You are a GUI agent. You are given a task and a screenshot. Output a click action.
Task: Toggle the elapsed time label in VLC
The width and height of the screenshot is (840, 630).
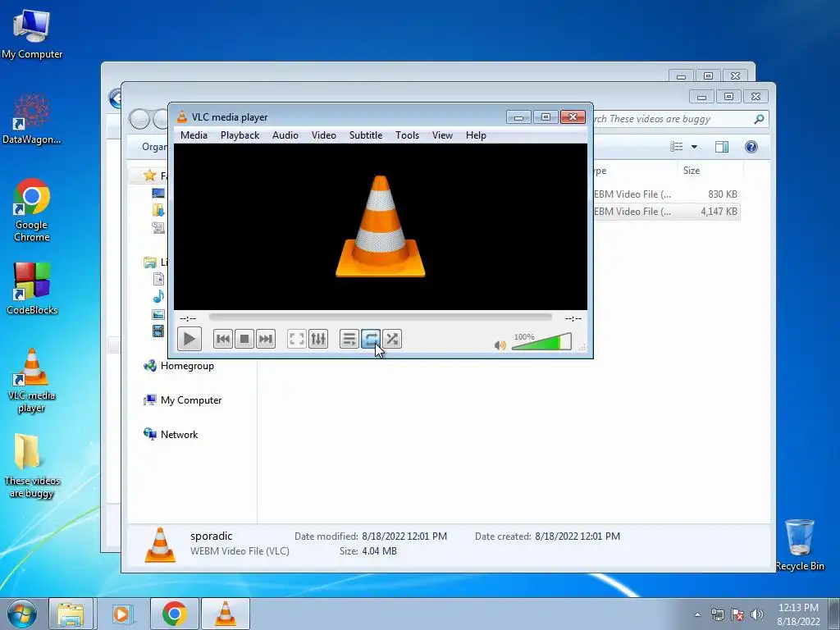pyautogui.click(x=188, y=318)
